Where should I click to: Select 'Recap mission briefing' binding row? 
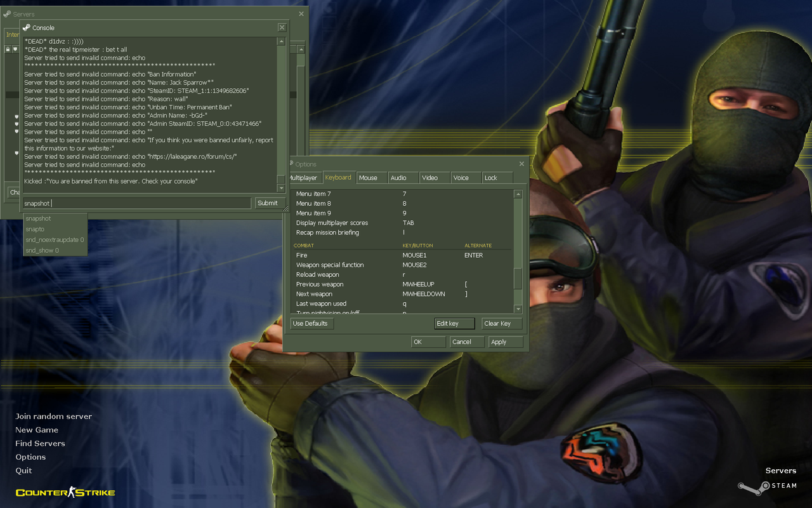(x=402, y=232)
